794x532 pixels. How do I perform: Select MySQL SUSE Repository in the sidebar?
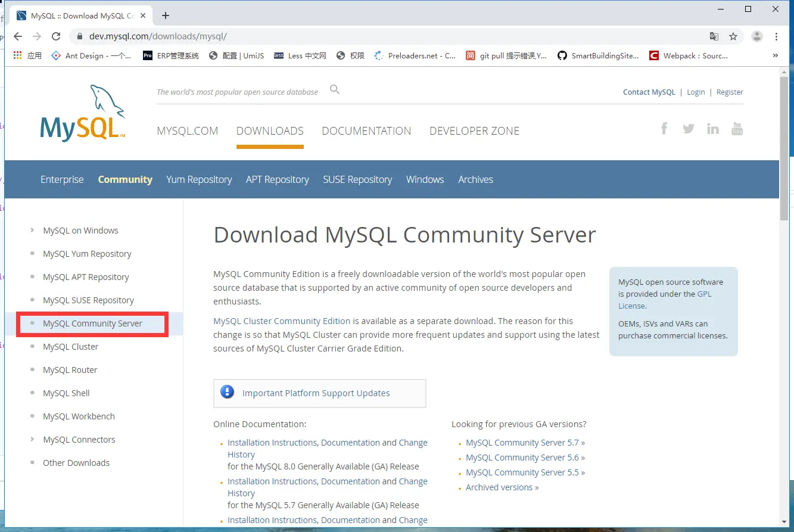[88, 300]
